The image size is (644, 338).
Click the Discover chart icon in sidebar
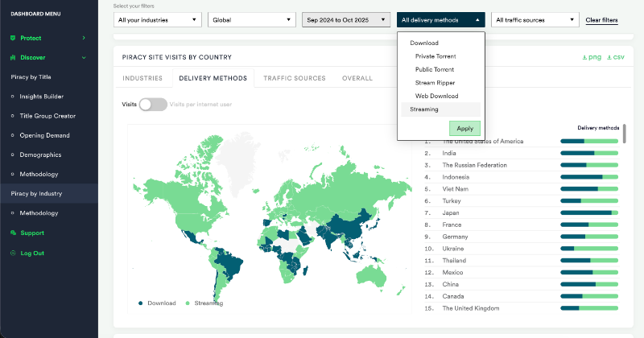[13, 58]
